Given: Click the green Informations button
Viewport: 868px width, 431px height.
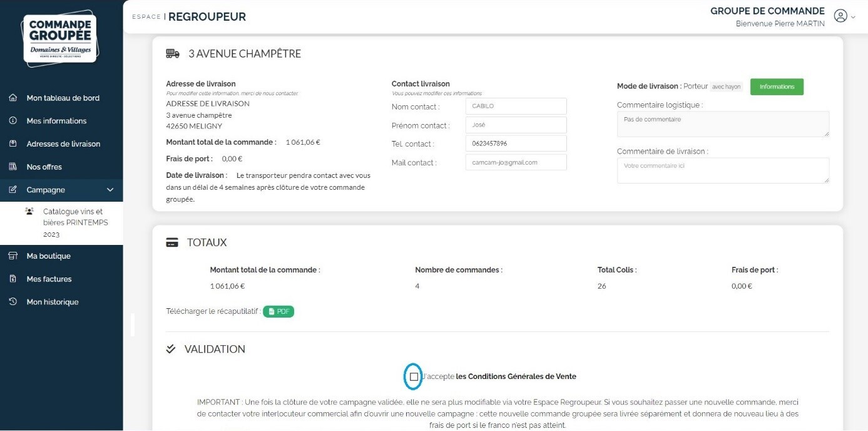Looking at the screenshot, I should pyautogui.click(x=777, y=87).
